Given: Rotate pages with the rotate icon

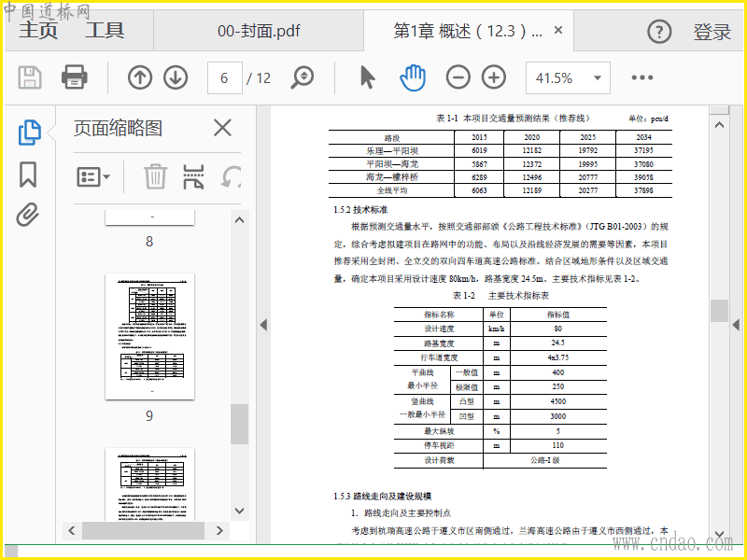Looking at the screenshot, I should tap(231, 176).
